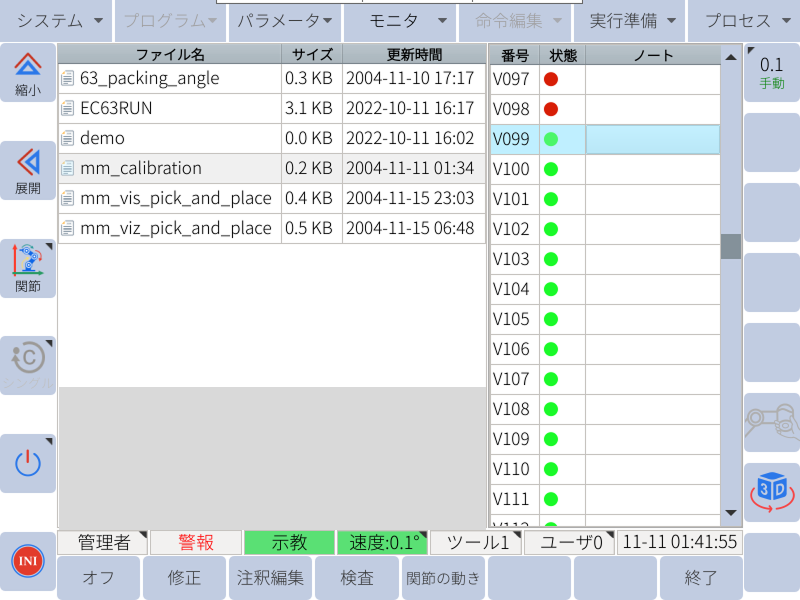This screenshot has height=600, width=800.
Task: Click the red INI button
Action: tap(28, 561)
